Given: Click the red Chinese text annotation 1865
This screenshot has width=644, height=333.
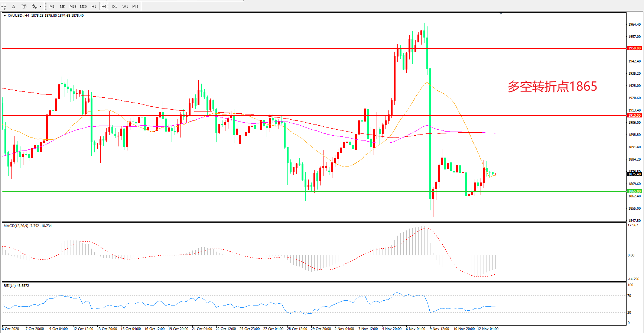Looking at the screenshot, I should [552, 87].
